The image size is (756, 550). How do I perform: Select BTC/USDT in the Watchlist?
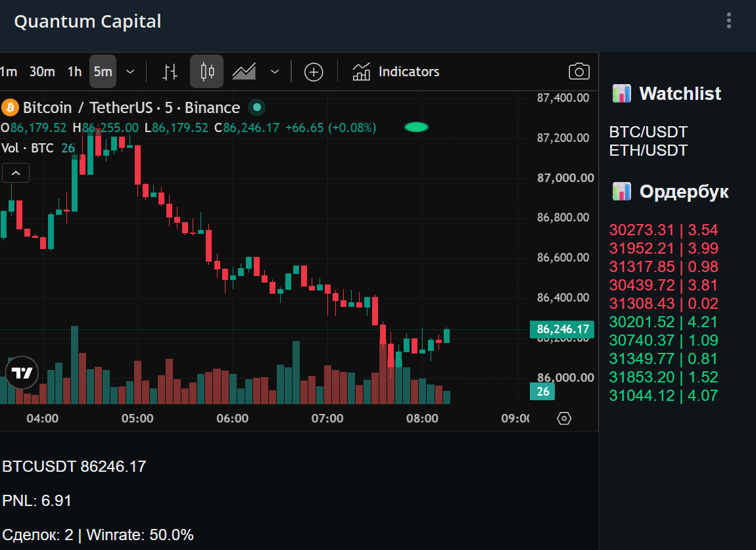point(648,132)
